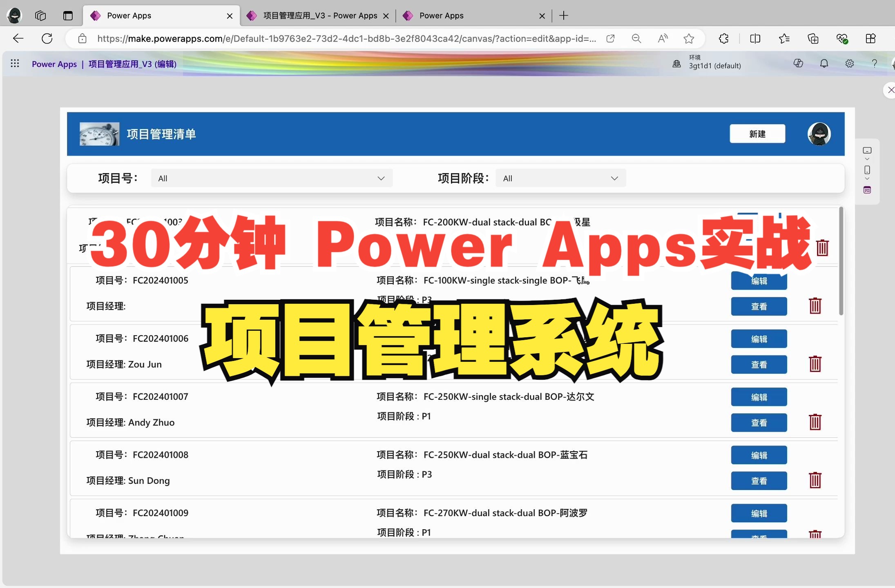Open the help question mark
Viewport: 895px width, 588px height.
click(874, 63)
